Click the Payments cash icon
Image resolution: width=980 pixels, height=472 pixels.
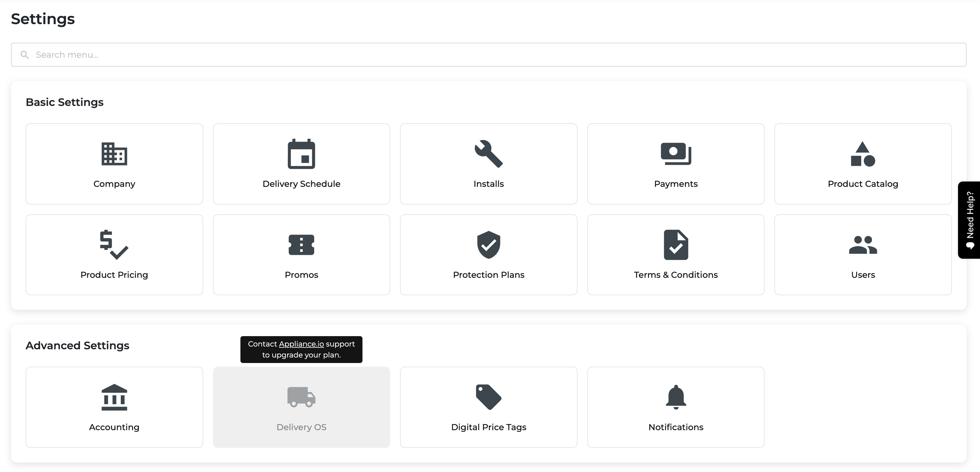[676, 154]
